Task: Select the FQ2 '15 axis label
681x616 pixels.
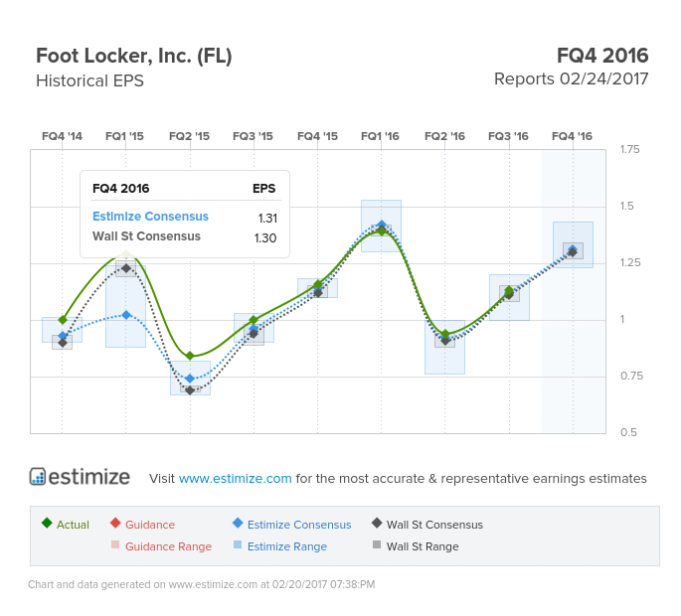Action: click(189, 136)
